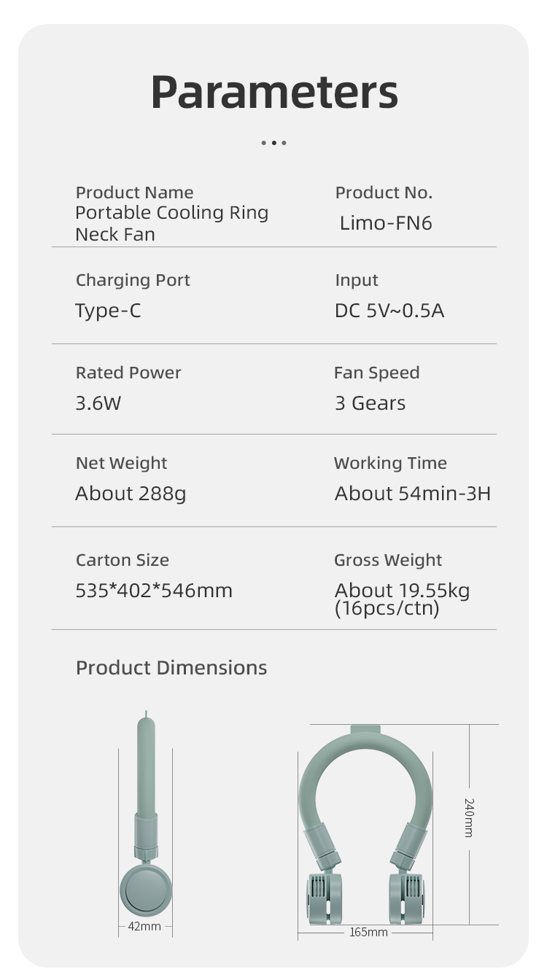Click the About 288g net weight value
This screenshot has width=547, height=980.
tap(131, 494)
